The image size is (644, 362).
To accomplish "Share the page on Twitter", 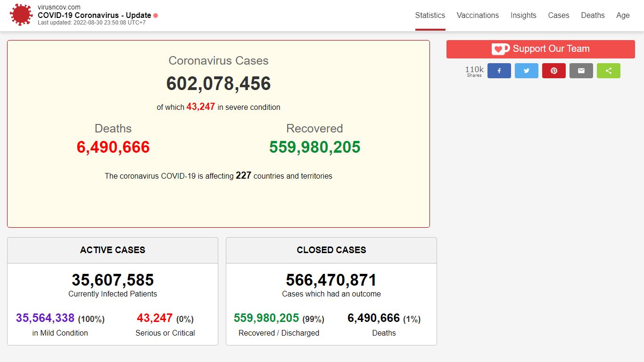I will [x=527, y=71].
